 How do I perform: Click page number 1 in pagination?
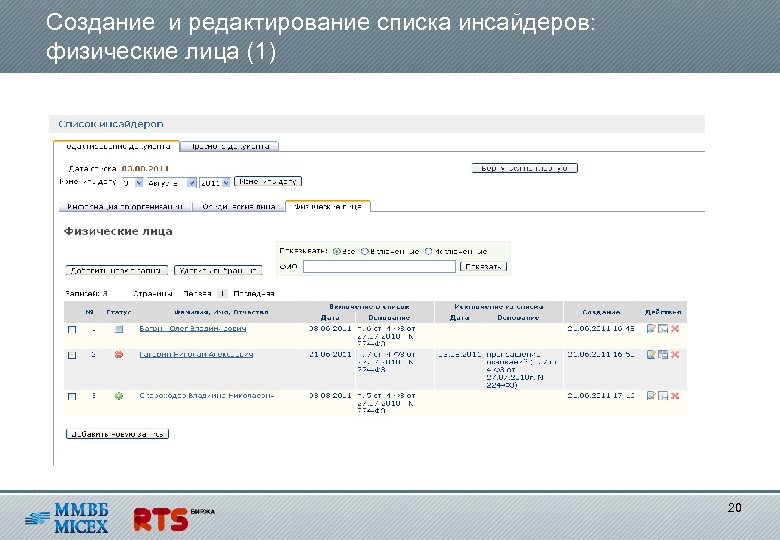point(222,293)
